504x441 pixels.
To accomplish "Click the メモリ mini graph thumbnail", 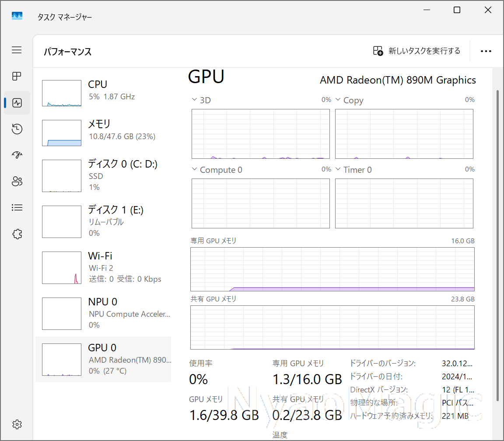I will 62,133.
